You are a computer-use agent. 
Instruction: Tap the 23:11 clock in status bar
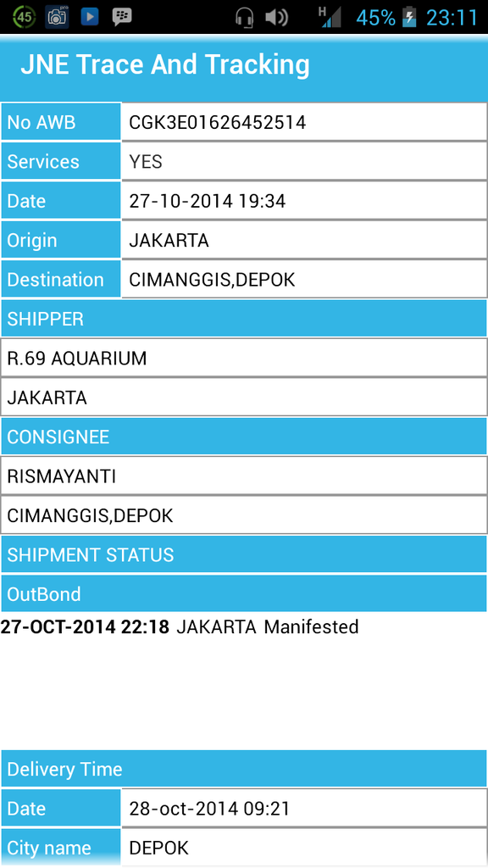pyautogui.click(x=452, y=18)
